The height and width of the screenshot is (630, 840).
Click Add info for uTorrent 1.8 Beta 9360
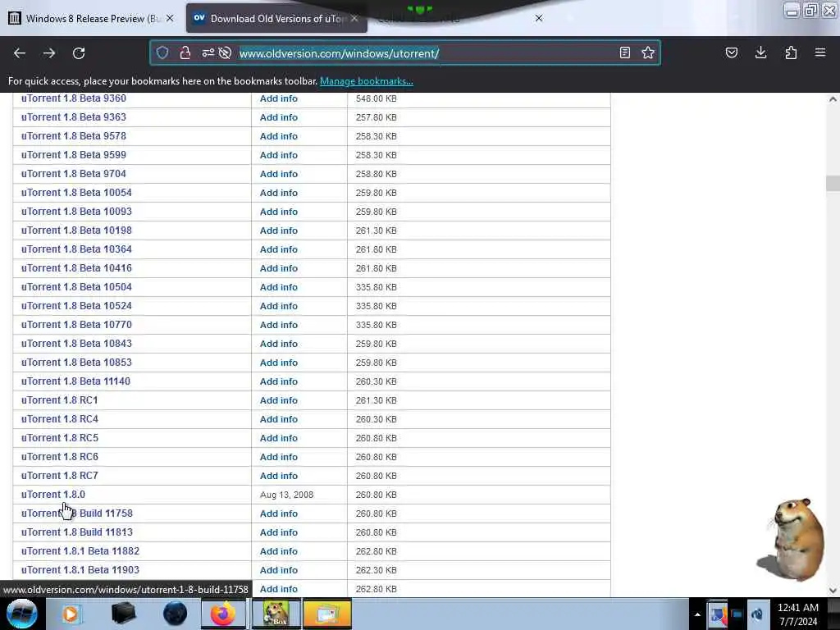pos(279,98)
